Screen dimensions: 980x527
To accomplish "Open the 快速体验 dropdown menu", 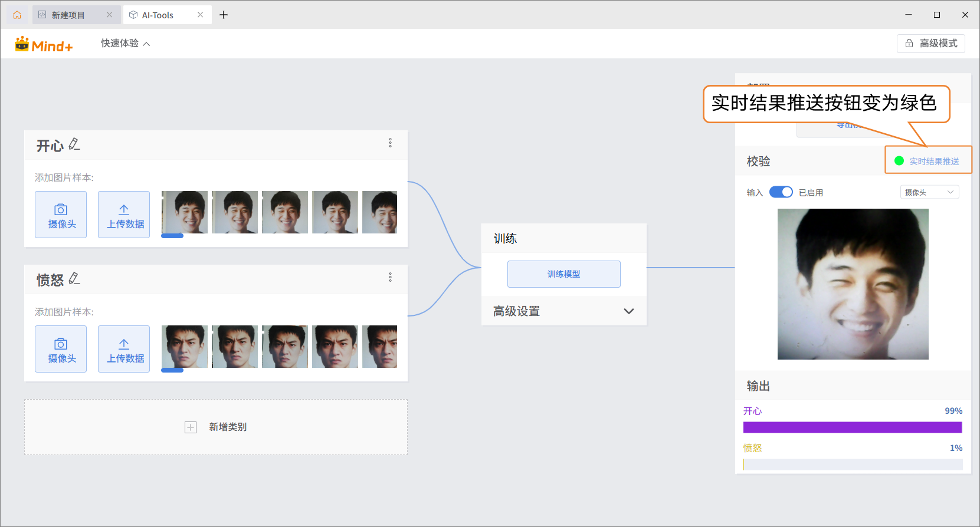I will coord(125,44).
